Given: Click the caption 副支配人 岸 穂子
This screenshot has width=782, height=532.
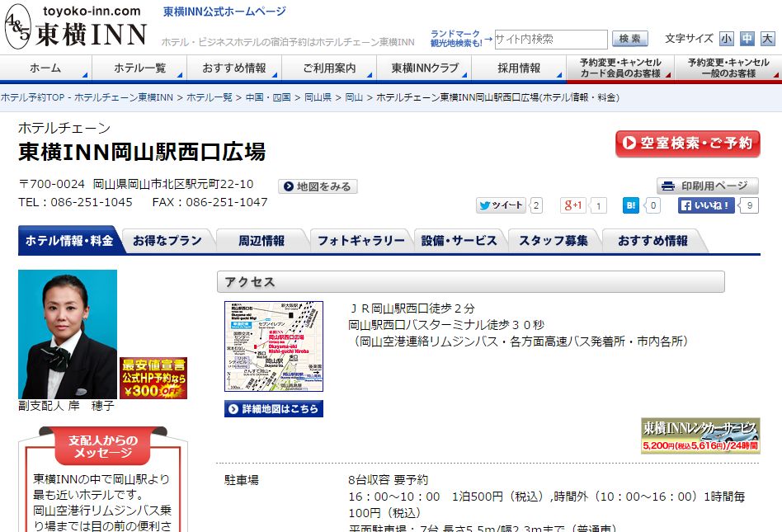Looking at the screenshot, I should (x=66, y=405).
